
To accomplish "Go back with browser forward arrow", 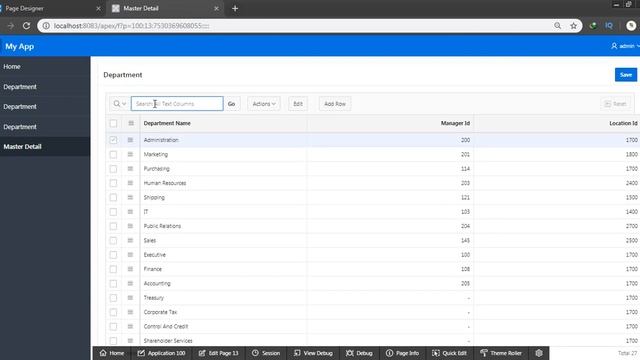I will [11, 26].
